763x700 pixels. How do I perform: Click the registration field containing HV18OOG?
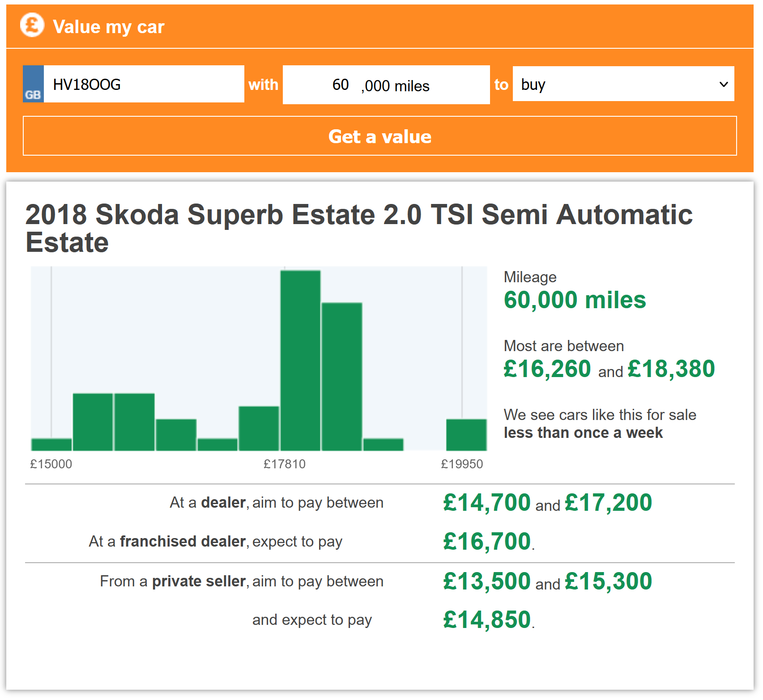(x=144, y=84)
